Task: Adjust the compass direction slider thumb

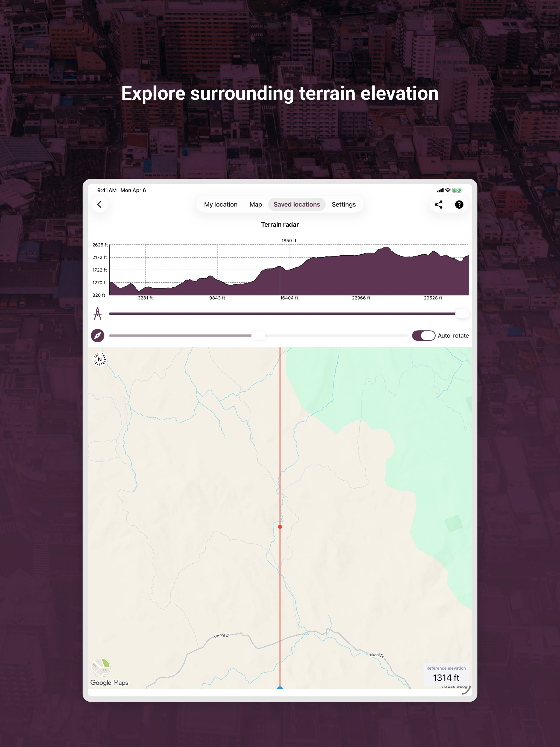Action: (258, 336)
